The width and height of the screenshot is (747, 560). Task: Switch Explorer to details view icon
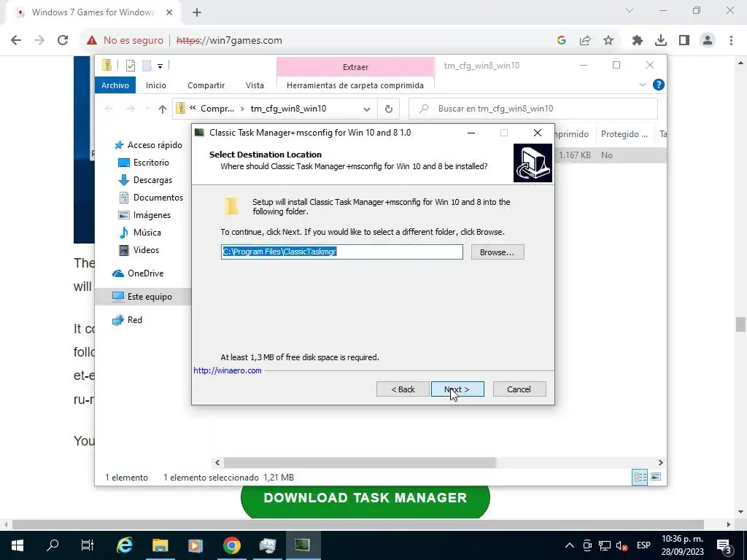click(x=640, y=477)
